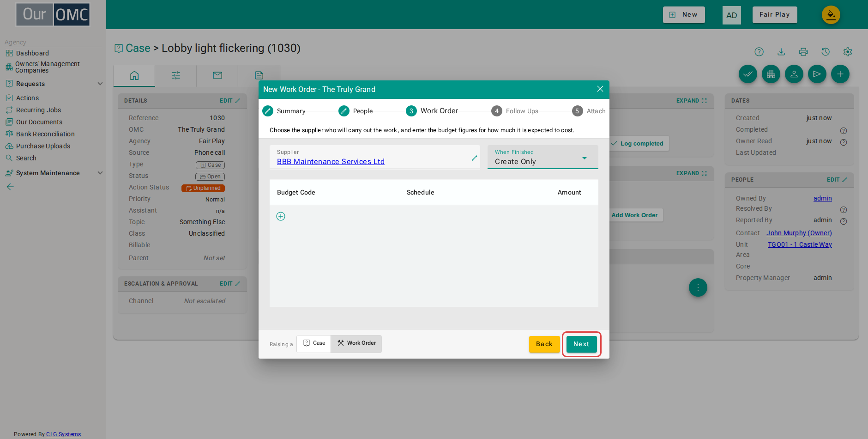The height and width of the screenshot is (439, 868).
Task: Go to case home tab
Action: click(x=134, y=75)
